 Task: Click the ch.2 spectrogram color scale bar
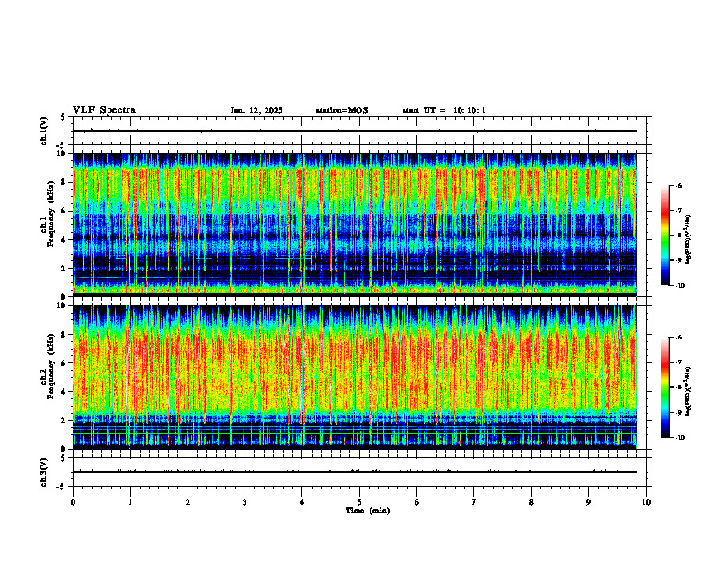pyautogui.click(x=665, y=387)
